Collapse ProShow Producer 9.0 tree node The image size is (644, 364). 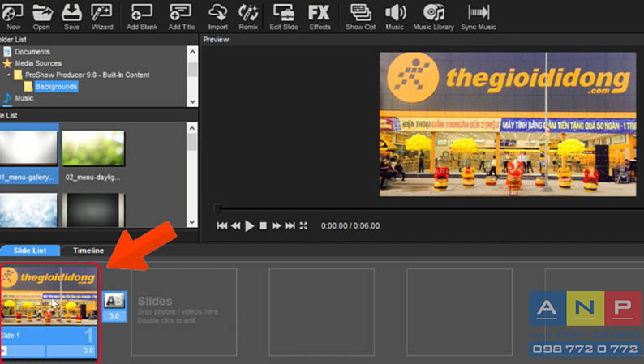[x=9, y=75]
